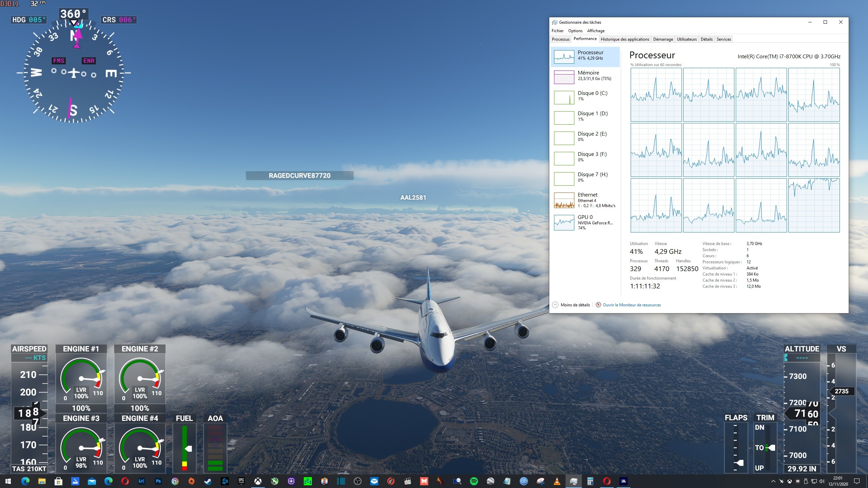Open Windows Calculator from the taskbar
This screenshot has height=488, width=868.
coord(590,481)
